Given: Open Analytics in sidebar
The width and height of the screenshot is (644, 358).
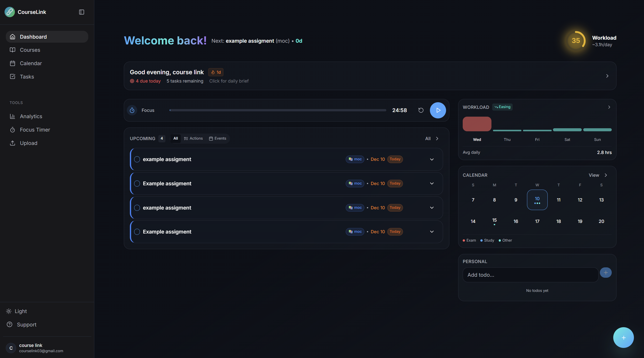Looking at the screenshot, I should pyautogui.click(x=31, y=116).
